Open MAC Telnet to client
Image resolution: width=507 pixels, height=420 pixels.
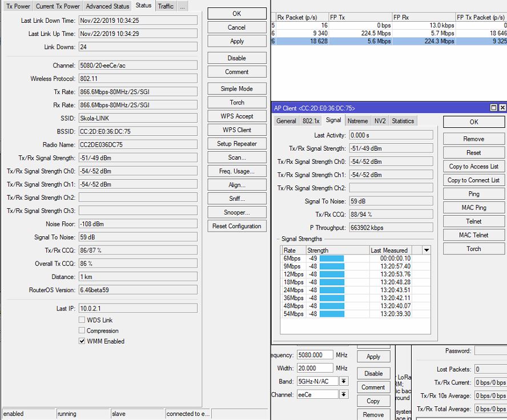tap(474, 235)
